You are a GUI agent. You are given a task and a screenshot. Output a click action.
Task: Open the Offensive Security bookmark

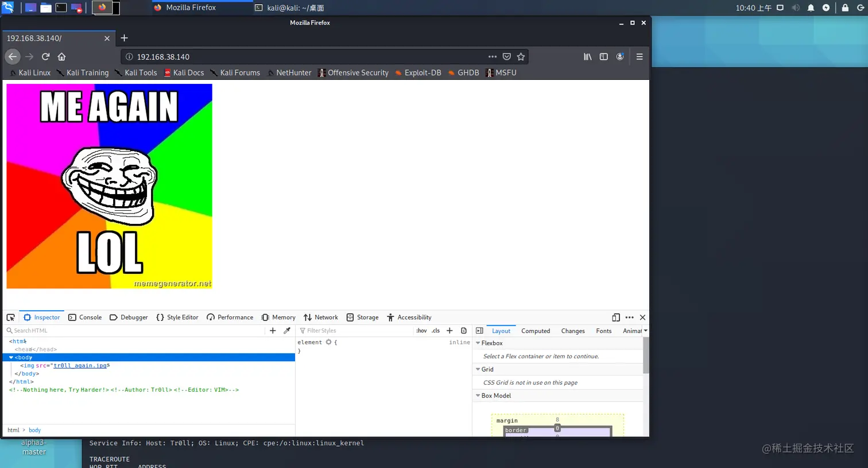coord(353,72)
